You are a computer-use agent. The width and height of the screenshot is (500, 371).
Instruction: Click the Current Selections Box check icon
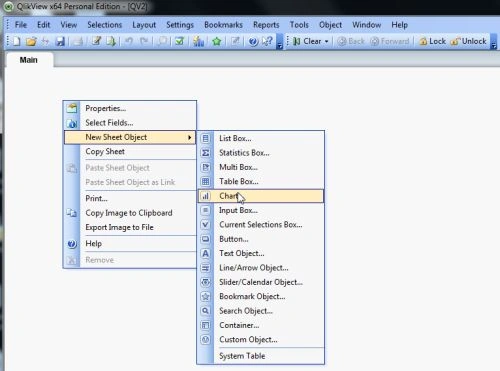206,225
